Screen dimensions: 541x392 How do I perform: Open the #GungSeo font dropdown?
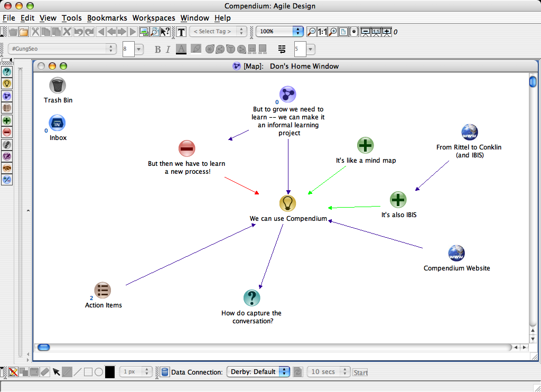pos(62,49)
